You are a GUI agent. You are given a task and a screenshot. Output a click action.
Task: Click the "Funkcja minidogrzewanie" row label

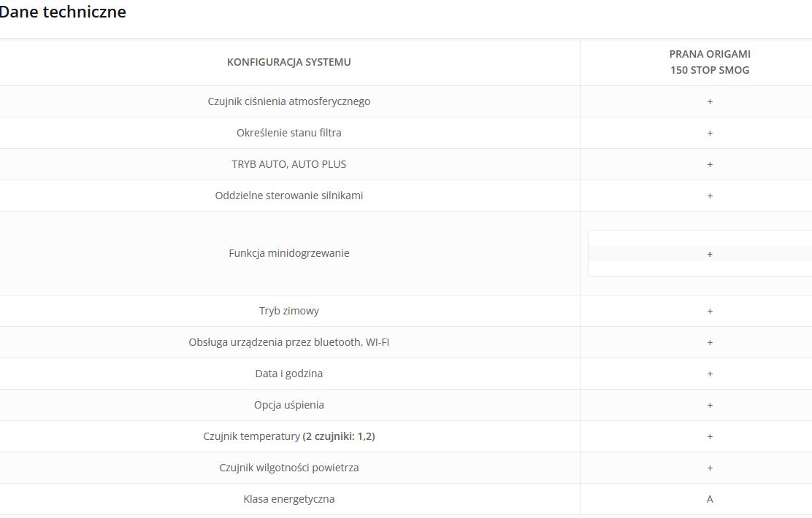click(x=289, y=253)
